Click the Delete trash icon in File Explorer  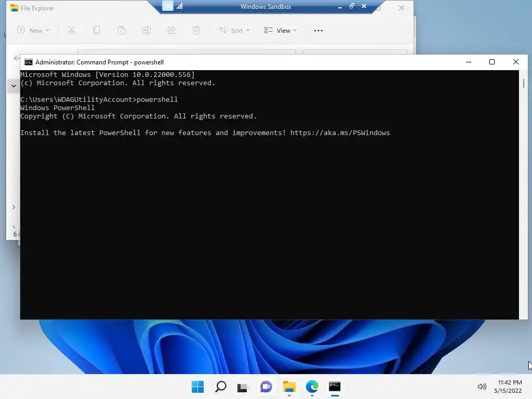[x=196, y=31]
